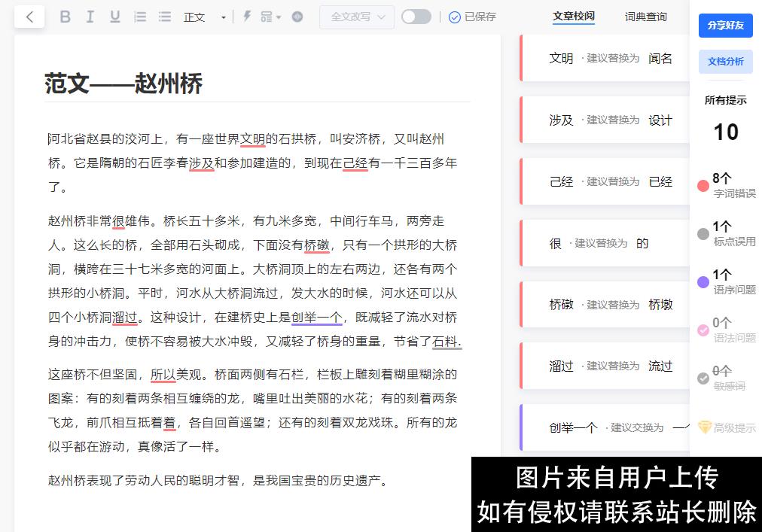The width and height of the screenshot is (762, 532).
Task: Select the numbered list icon
Action: pos(140,17)
